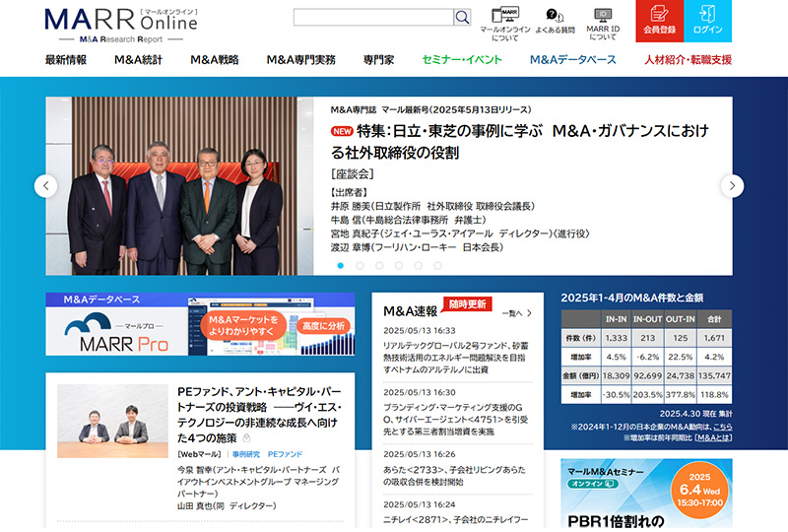
Task: Open PEファンド、アント・キャピタル article title
Action: (259, 415)
